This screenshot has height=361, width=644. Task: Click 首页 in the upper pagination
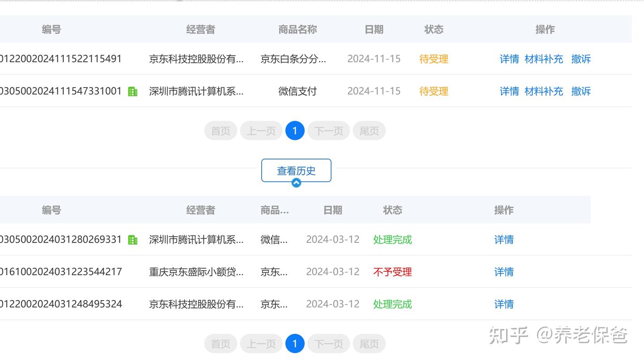(220, 131)
